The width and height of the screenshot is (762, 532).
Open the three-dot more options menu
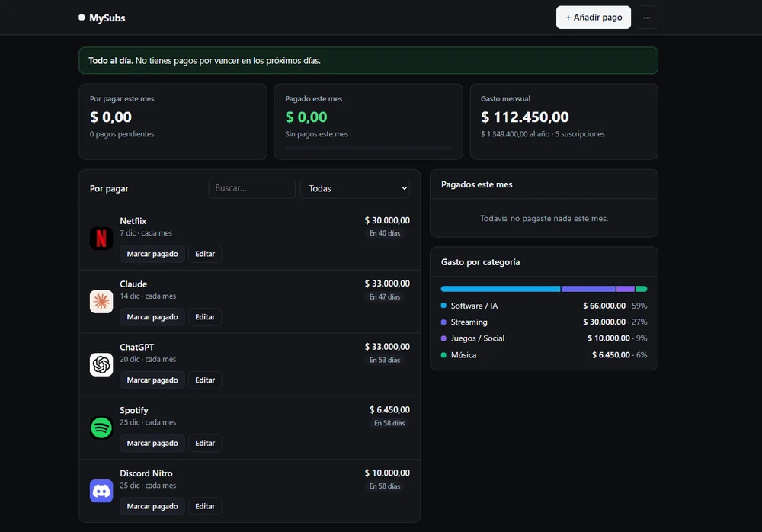point(647,18)
